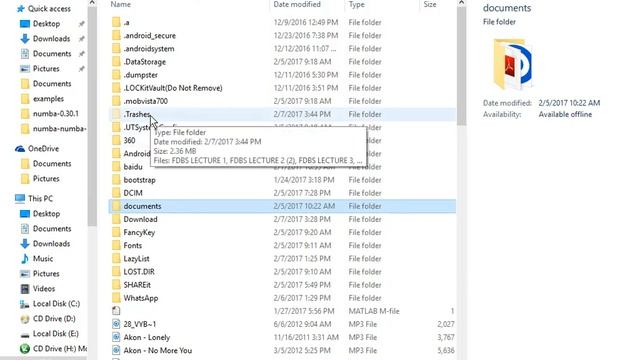Viewport: 640px width, 360px height.
Task: Select the .LOCKitVault(Do Not Remove) folder
Action: click(173, 88)
